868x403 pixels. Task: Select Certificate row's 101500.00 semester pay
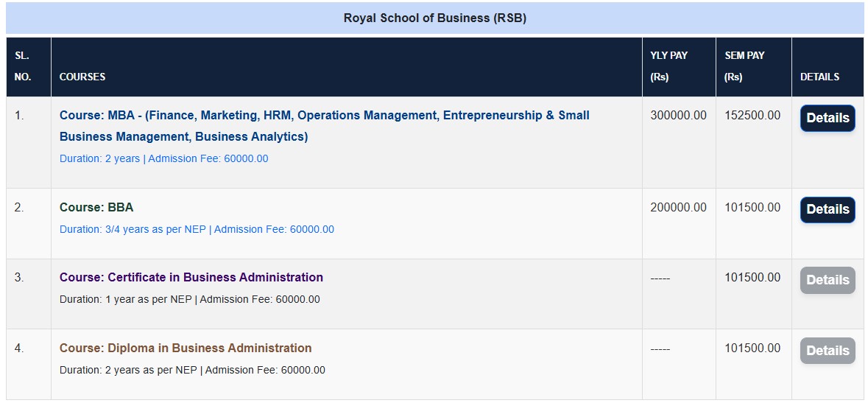pyautogui.click(x=752, y=277)
